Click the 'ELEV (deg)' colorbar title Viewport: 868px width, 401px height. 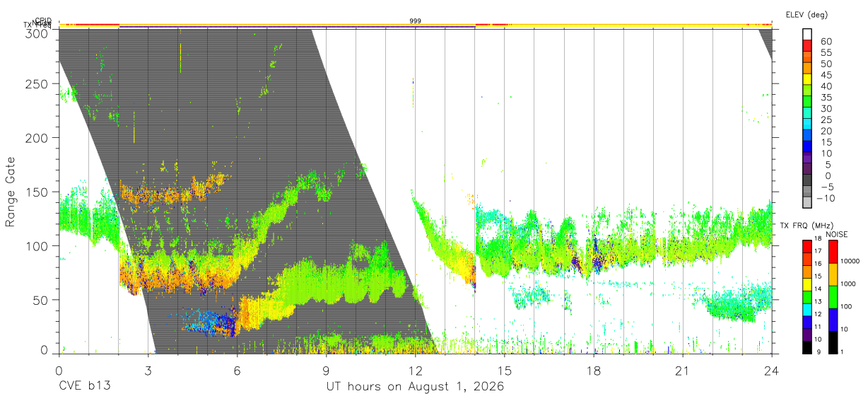(807, 14)
